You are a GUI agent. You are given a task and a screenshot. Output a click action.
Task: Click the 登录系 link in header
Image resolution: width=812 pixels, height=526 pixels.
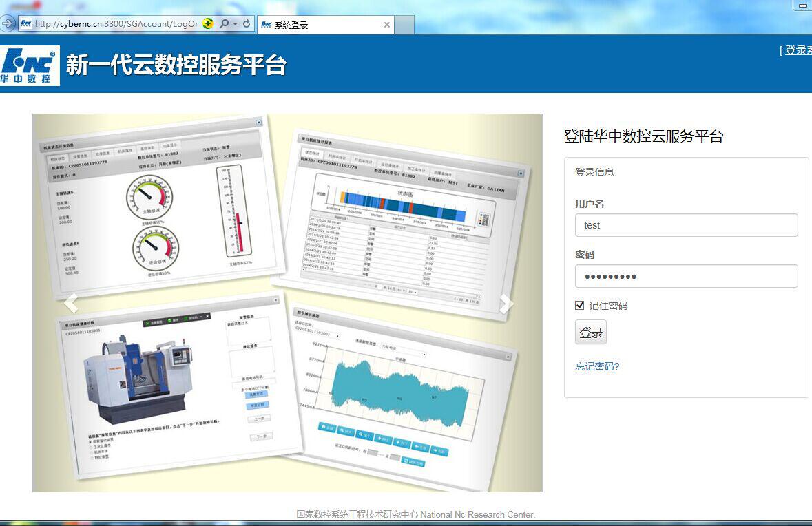[798, 50]
